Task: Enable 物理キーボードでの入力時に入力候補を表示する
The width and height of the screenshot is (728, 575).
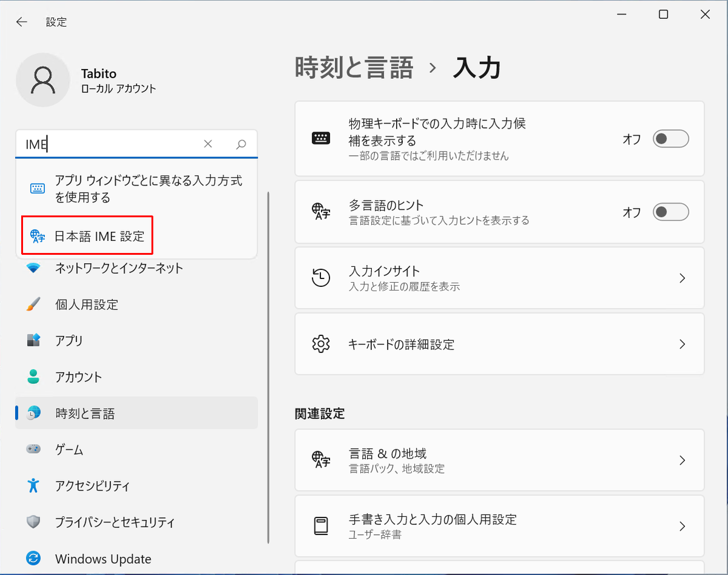Action: (x=670, y=138)
